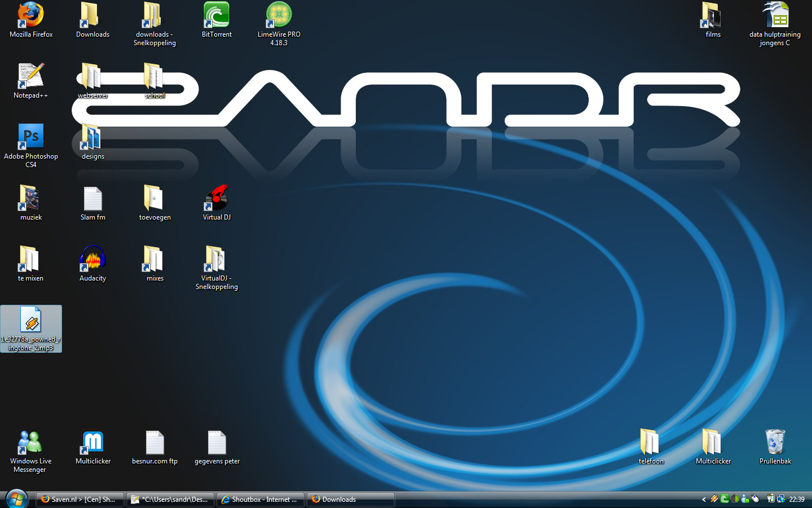Image resolution: width=812 pixels, height=508 pixels.
Task: Click the Winamp tray icon
Action: [714, 499]
